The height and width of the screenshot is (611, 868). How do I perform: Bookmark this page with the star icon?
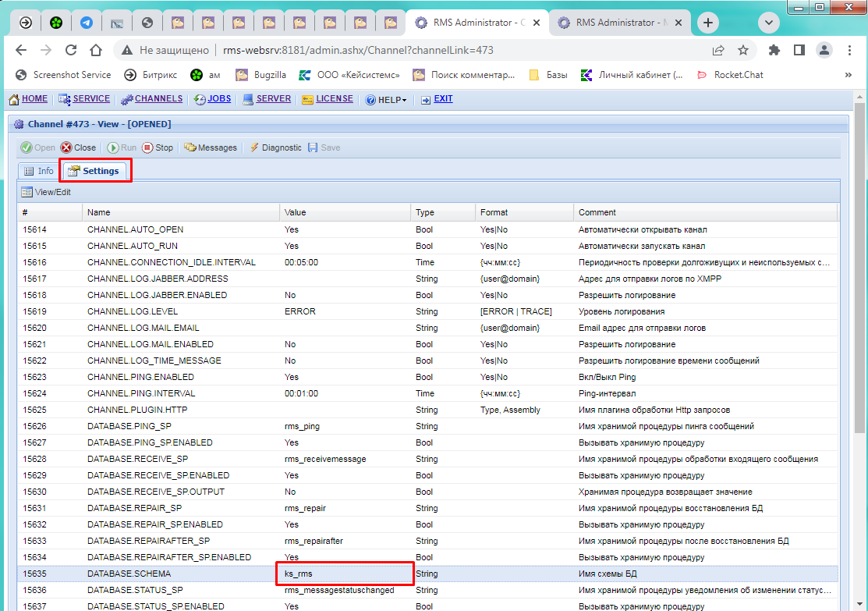(x=743, y=51)
